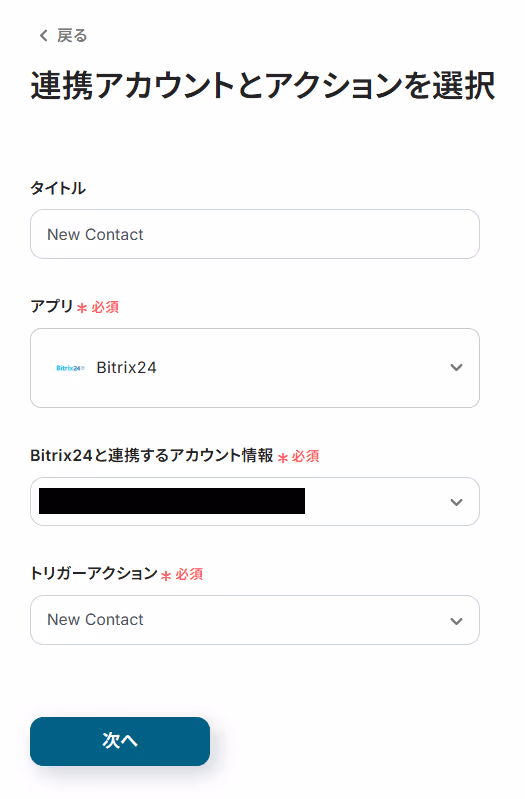Click the 次へ button
Screen dimensions: 525x799
(x=120, y=741)
